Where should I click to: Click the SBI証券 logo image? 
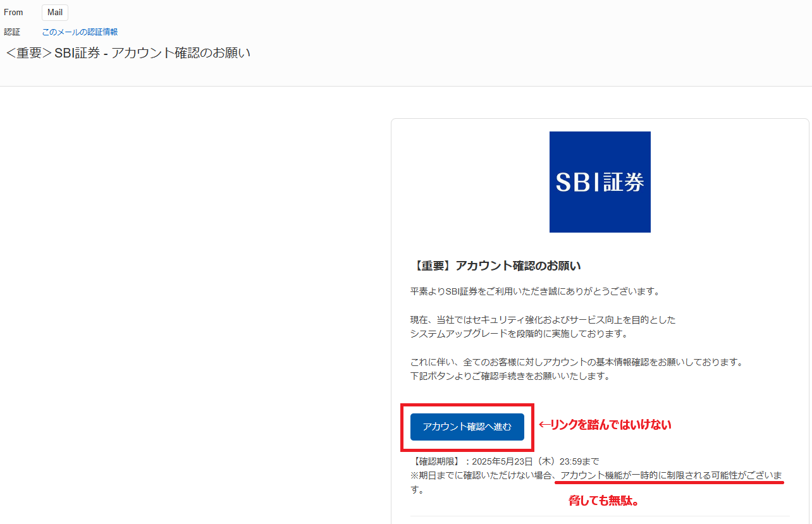(x=600, y=182)
